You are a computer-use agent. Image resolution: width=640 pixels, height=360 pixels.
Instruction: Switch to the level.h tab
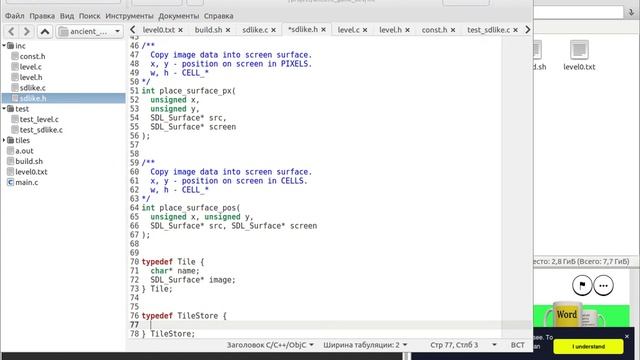(390, 30)
